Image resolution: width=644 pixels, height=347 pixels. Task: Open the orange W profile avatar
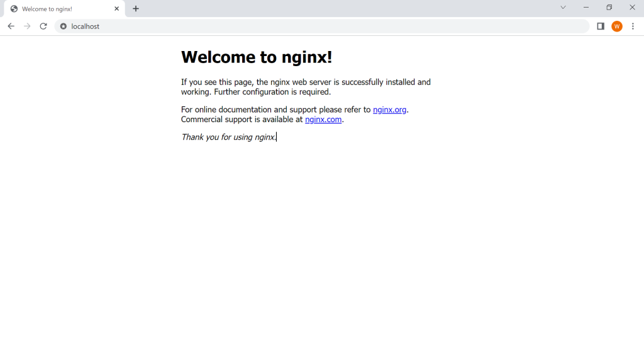[617, 26]
